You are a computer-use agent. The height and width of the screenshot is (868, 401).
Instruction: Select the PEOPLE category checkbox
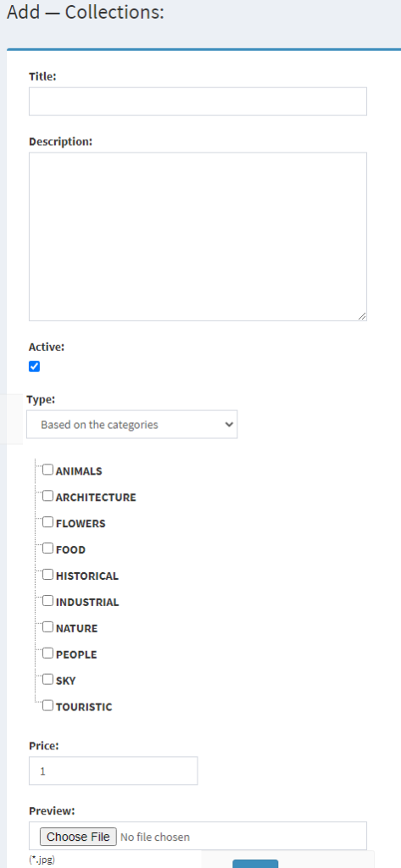point(48,654)
